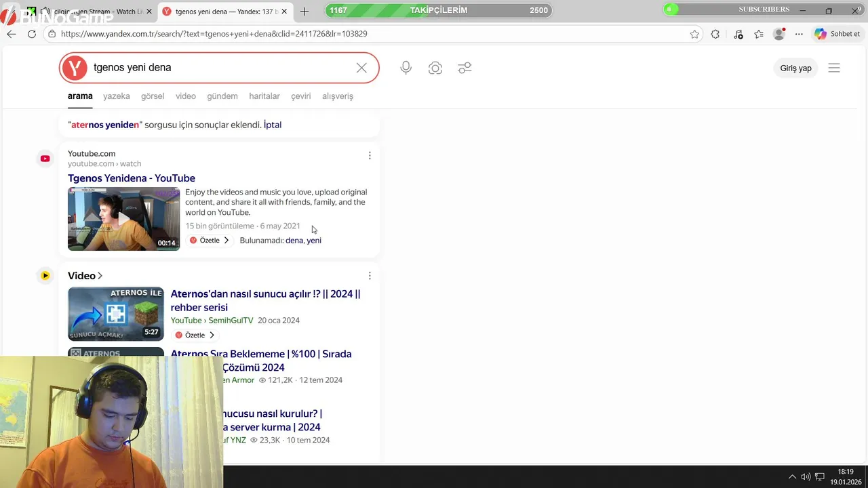Close the Yandex search tab

284,12
